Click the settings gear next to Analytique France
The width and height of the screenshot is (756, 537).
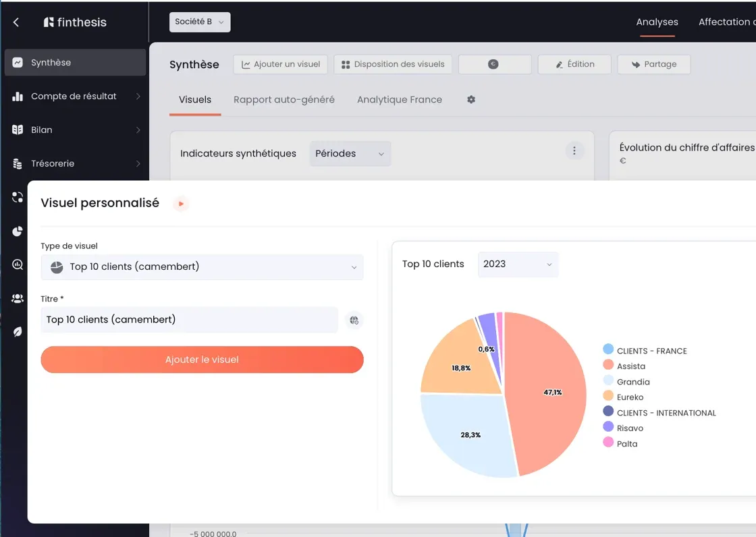pos(471,99)
